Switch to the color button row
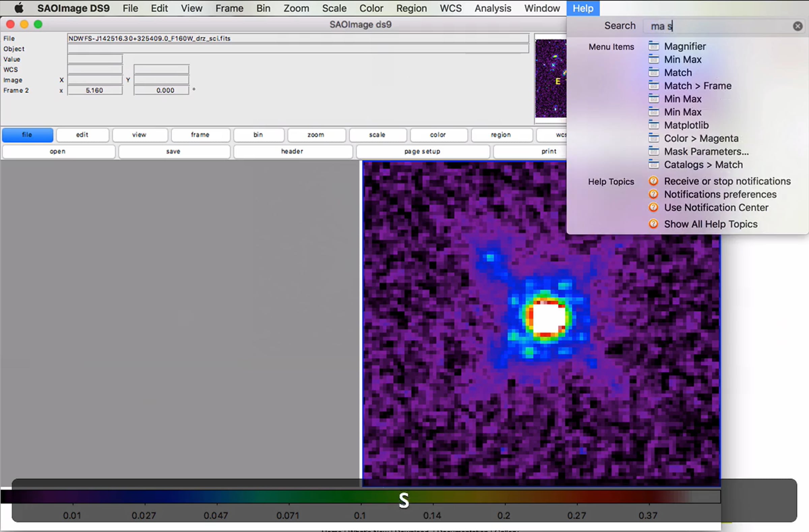This screenshot has width=809, height=532. click(438, 135)
